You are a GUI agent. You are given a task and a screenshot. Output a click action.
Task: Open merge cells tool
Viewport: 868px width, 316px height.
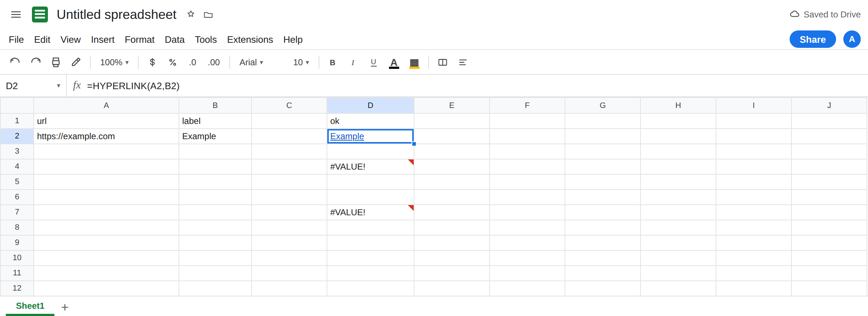coord(443,62)
